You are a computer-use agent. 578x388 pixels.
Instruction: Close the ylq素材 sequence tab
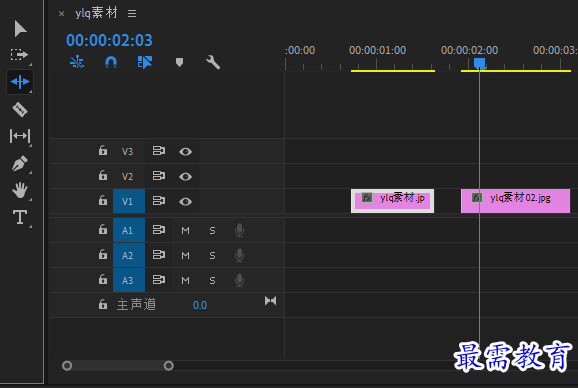click(62, 14)
